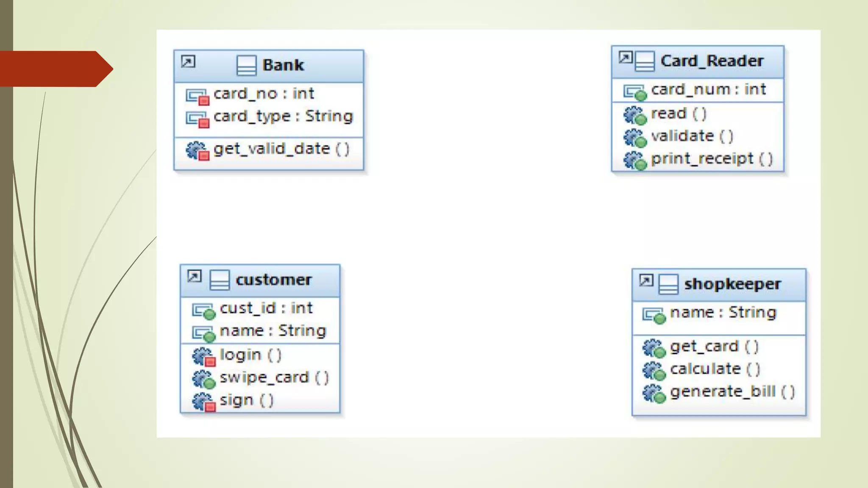
Task: Select the generate_bill () operation
Action: [732, 392]
